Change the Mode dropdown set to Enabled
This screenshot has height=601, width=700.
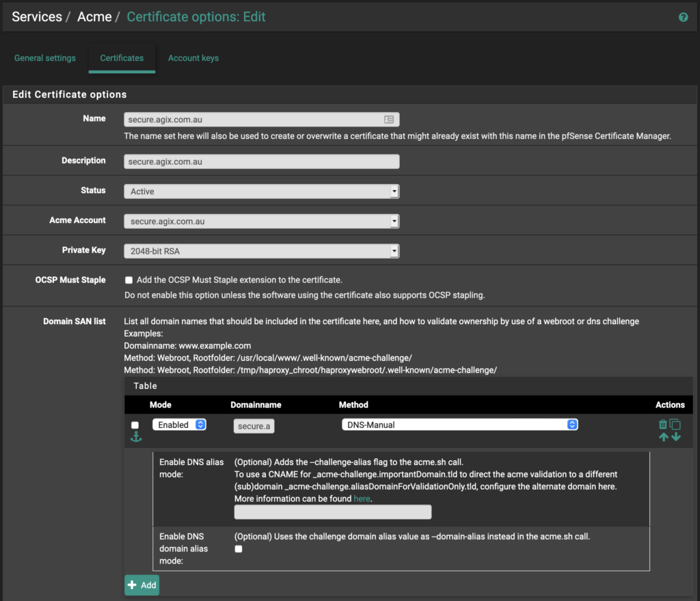(179, 425)
